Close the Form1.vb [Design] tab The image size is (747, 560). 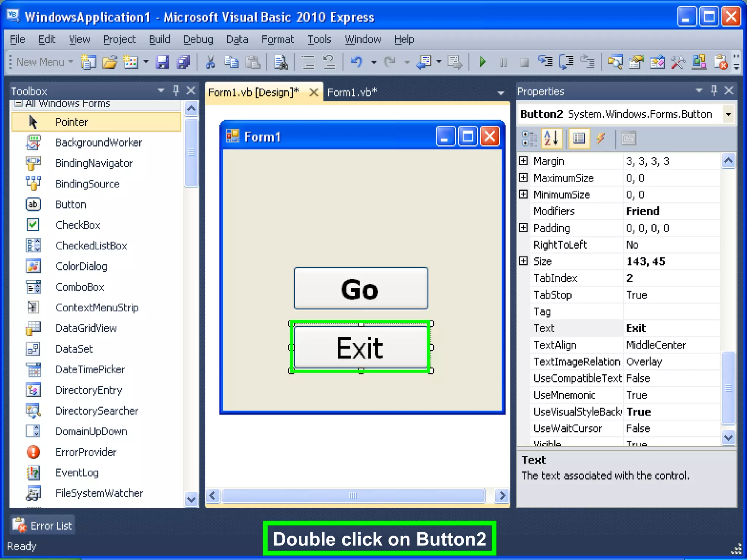pos(313,93)
